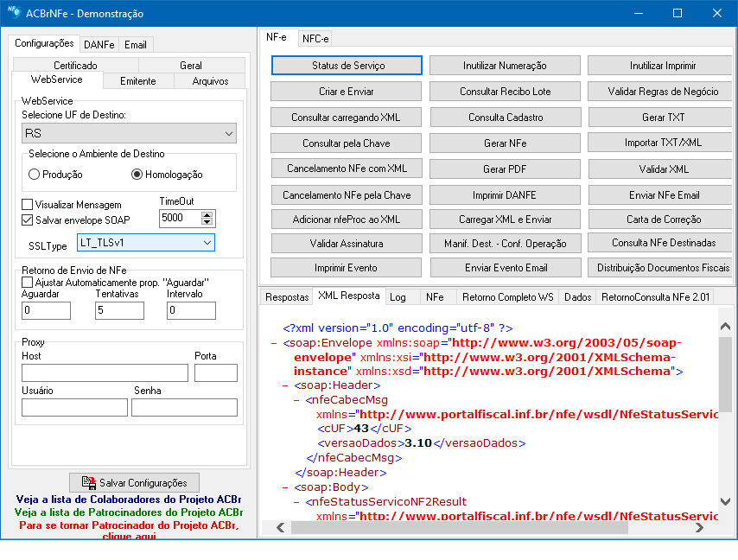Click Inutilizar Numeração button

[505, 66]
